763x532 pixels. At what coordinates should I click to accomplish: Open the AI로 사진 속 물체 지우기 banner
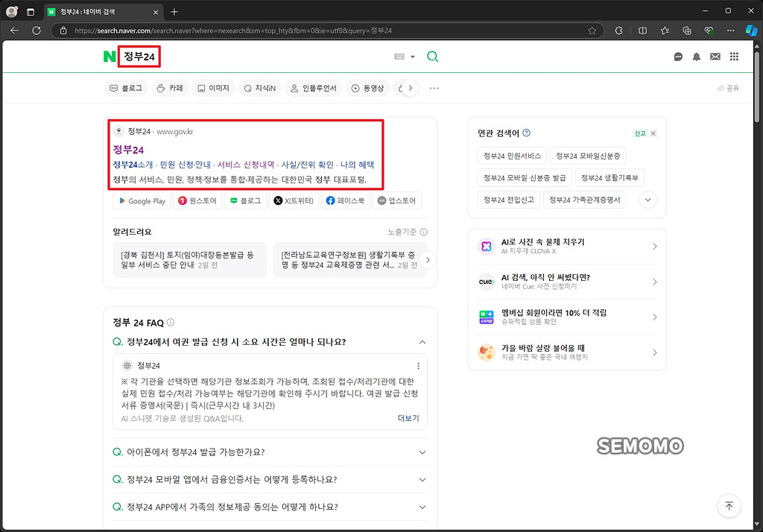[567, 247]
